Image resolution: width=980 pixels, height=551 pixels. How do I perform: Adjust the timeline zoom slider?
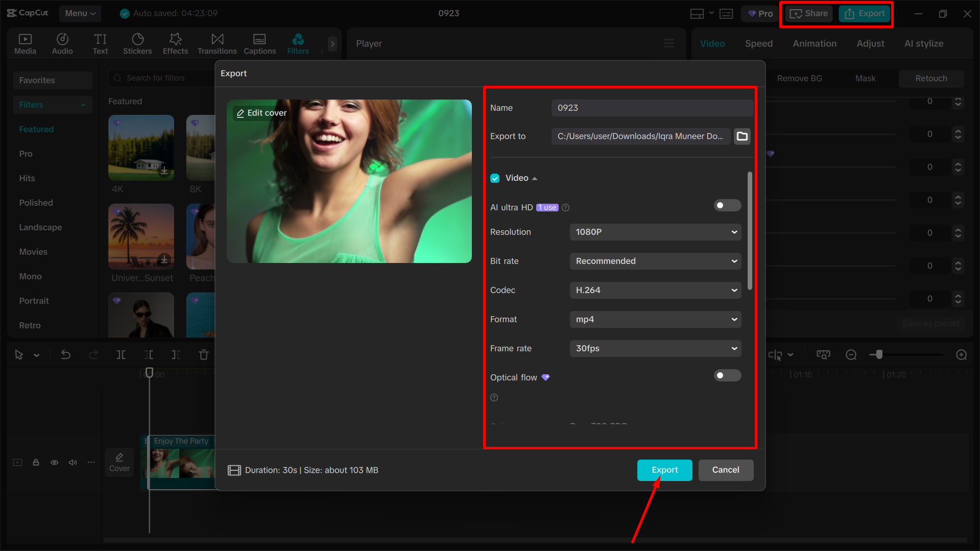pyautogui.click(x=879, y=354)
